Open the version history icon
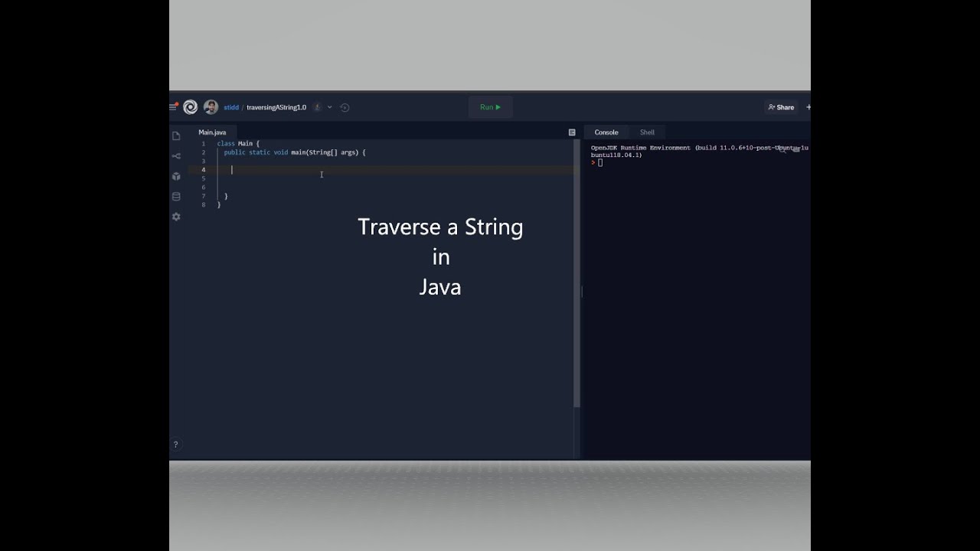The height and width of the screenshot is (551, 980). tap(345, 107)
